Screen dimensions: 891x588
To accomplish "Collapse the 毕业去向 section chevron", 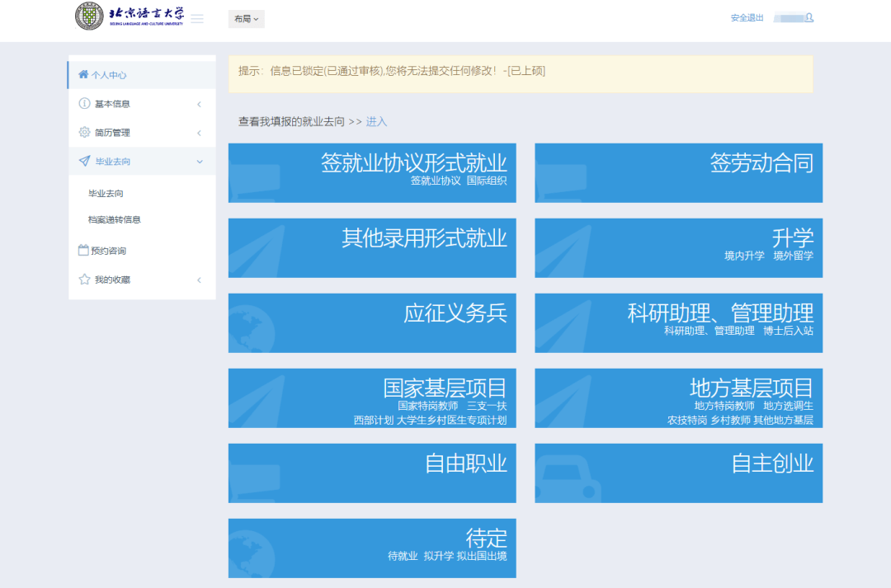I will click(199, 162).
